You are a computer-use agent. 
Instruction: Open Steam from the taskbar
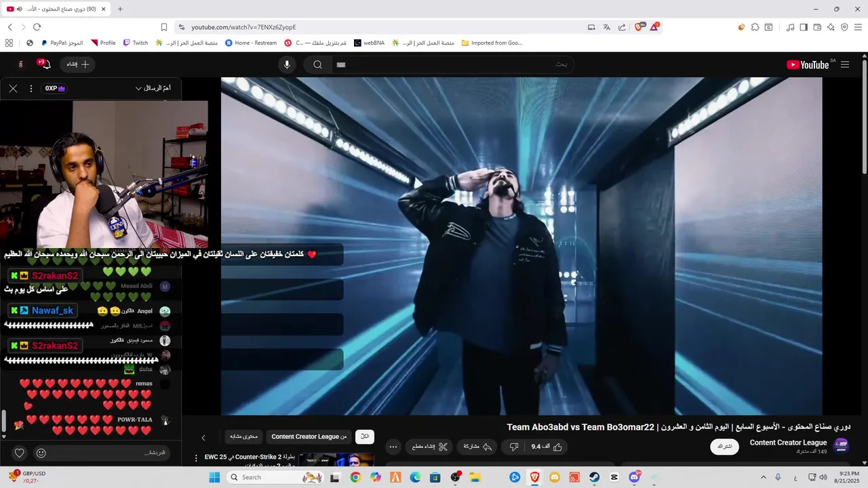tap(594, 477)
